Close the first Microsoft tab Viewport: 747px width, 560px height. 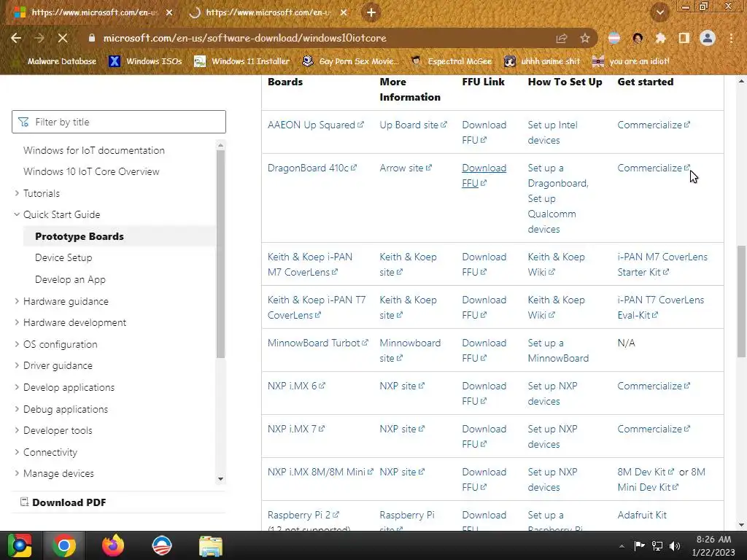(169, 12)
